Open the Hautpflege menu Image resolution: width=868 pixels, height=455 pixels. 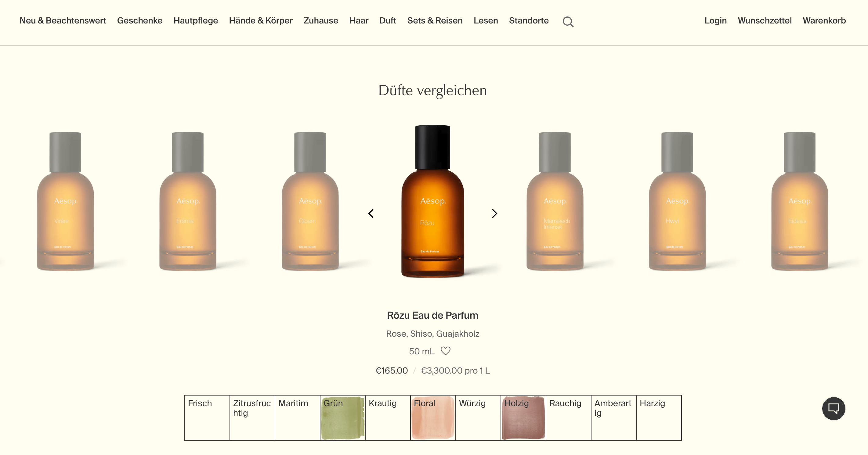click(195, 20)
